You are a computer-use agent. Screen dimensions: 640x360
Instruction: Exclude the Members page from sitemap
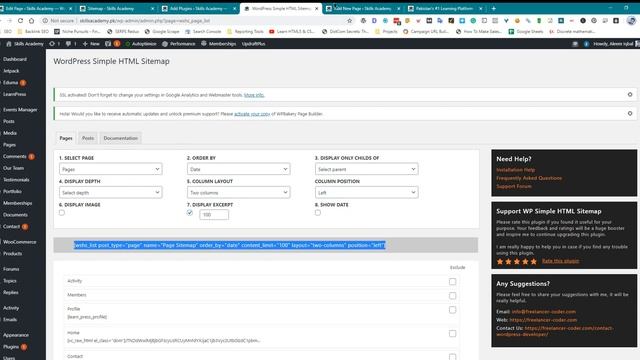pyautogui.click(x=452, y=296)
